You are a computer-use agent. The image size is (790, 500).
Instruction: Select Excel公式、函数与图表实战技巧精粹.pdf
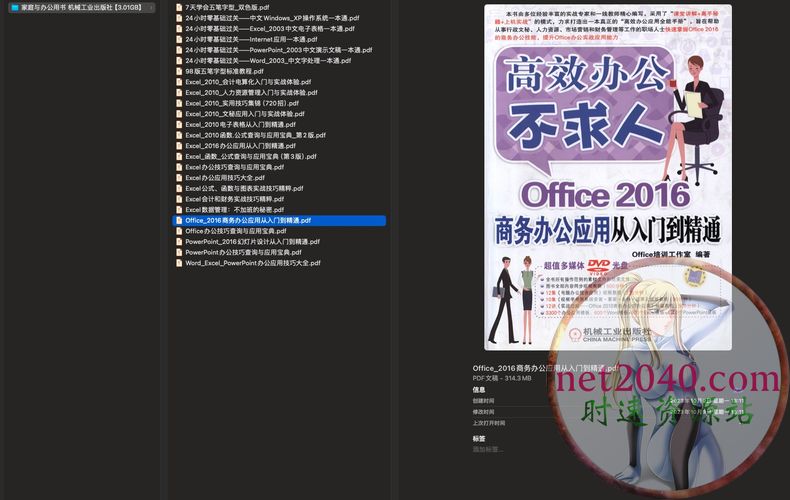coord(252,188)
